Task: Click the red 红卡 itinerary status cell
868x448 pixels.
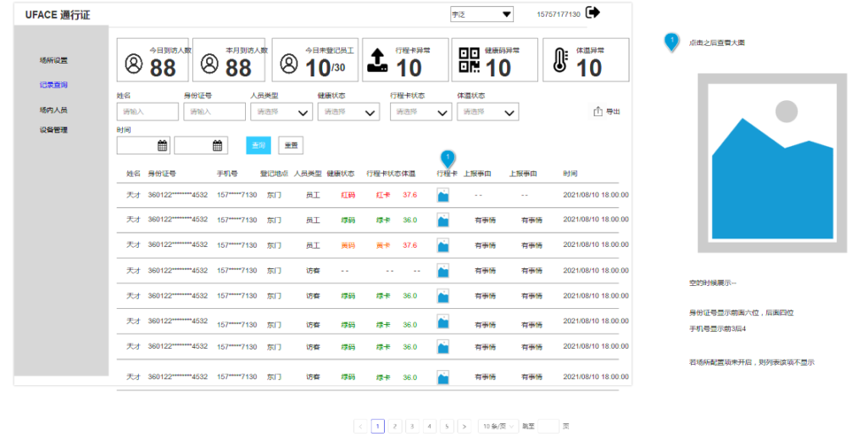Action: (x=383, y=195)
